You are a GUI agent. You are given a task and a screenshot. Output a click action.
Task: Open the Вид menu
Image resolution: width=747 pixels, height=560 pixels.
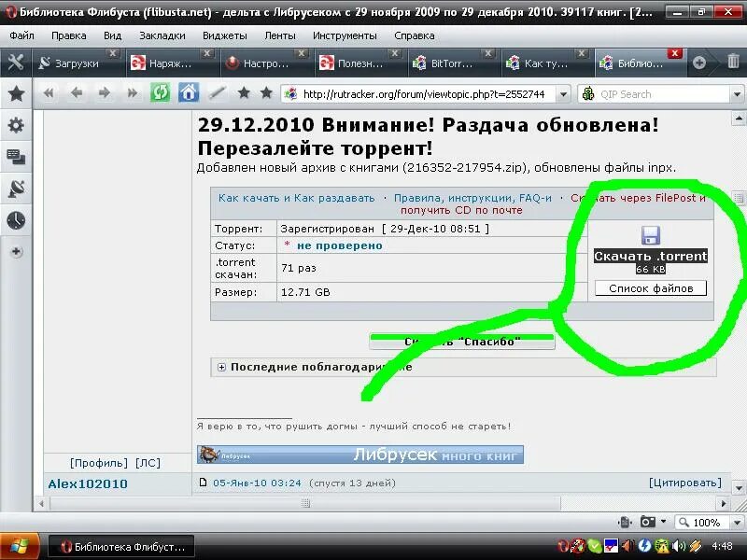click(x=112, y=35)
